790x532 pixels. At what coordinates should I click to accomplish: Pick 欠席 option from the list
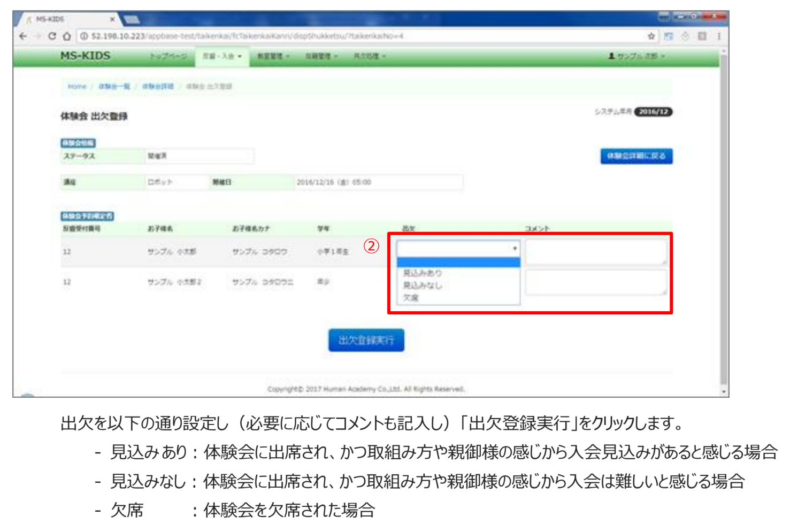(x=411, y=298)
